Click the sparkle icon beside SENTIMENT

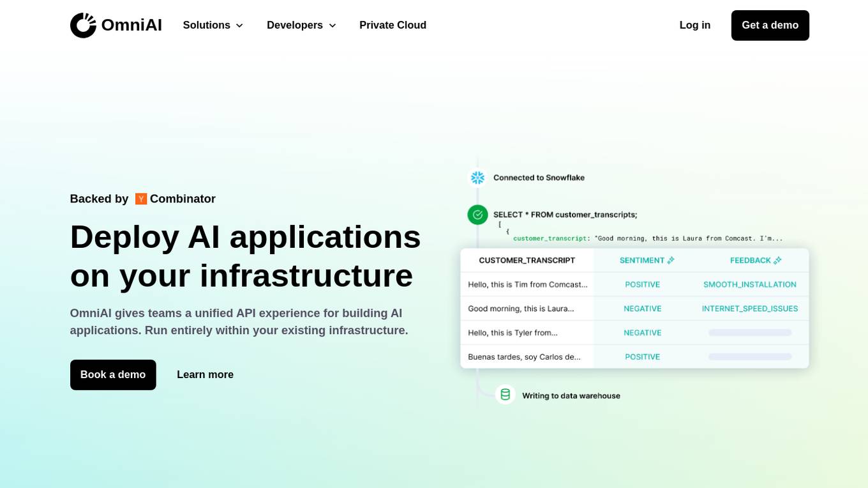click(x=671, y=261)
